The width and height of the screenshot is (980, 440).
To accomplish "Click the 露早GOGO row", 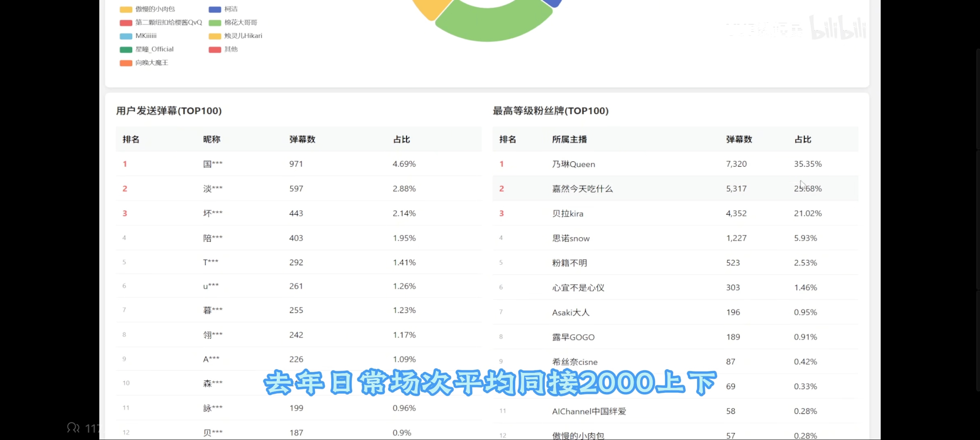I will tap(573, 337).
